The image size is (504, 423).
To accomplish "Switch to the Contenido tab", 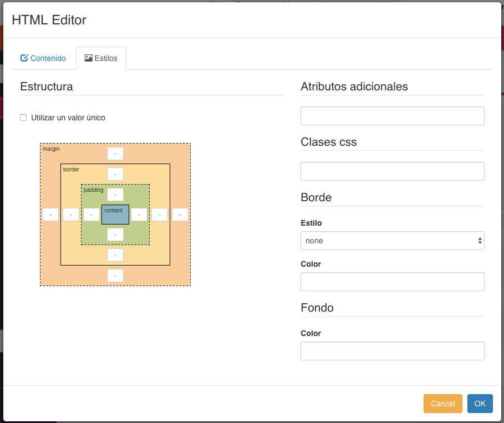I will coord(43,58).
